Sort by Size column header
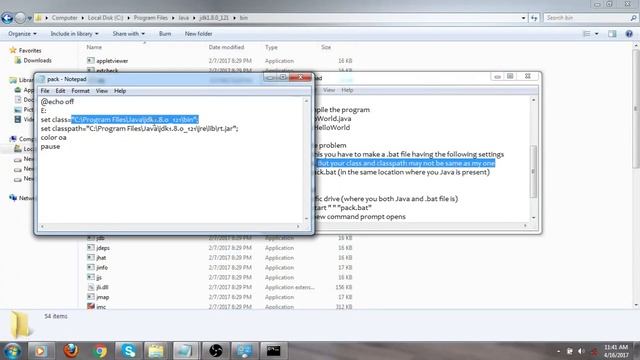Screen dimensions: 640x360 pyautogui.click(x=326, y=47)
